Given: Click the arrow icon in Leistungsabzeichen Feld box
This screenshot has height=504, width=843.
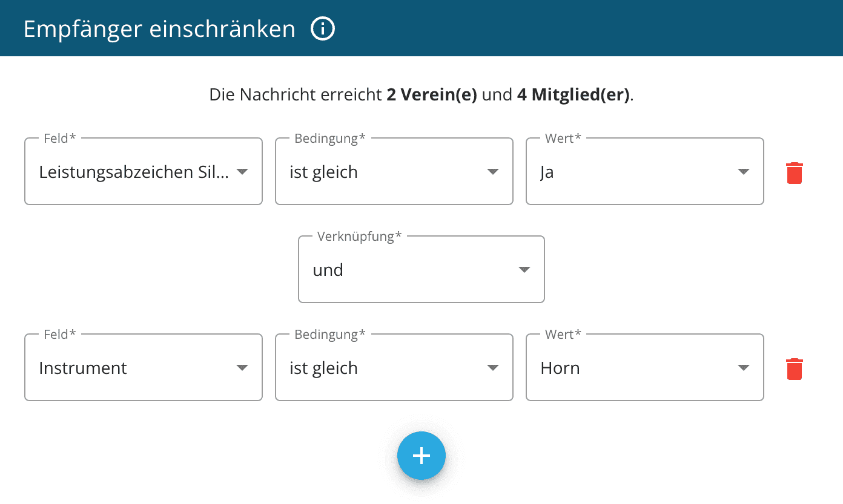Looking at the screenshot, I should (x=242, y=172).
